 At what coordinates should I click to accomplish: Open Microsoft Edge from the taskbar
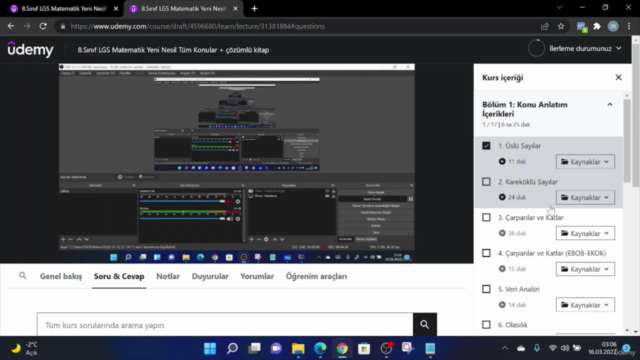320,348
